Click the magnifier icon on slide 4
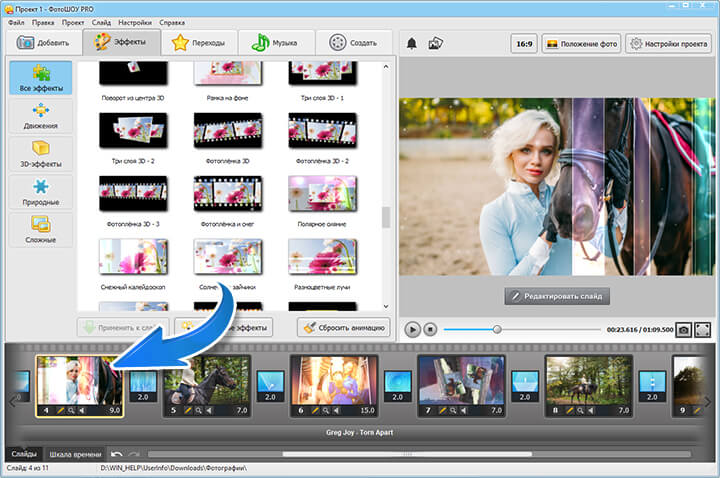The height and width of the screenshot is (478, 720). [71, 410]
